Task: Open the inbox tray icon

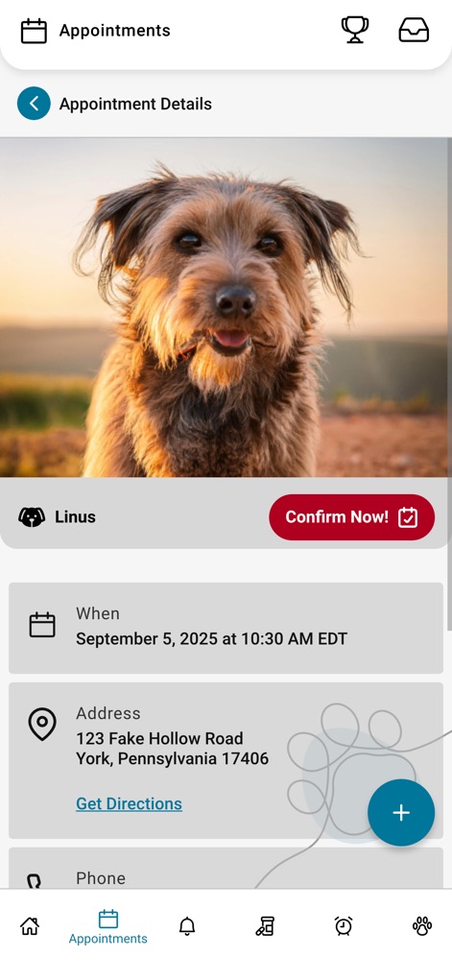Action: pyautogui.click(x=414, y=30)
